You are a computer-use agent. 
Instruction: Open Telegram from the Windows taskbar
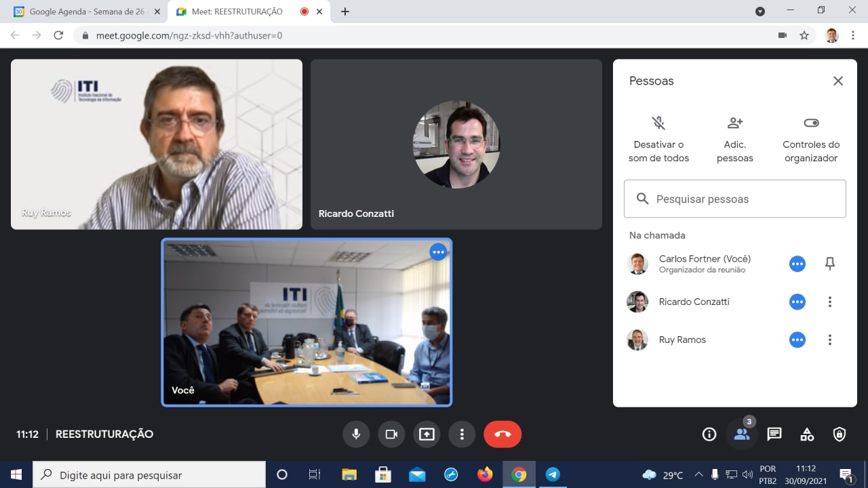tap(553, 474)
